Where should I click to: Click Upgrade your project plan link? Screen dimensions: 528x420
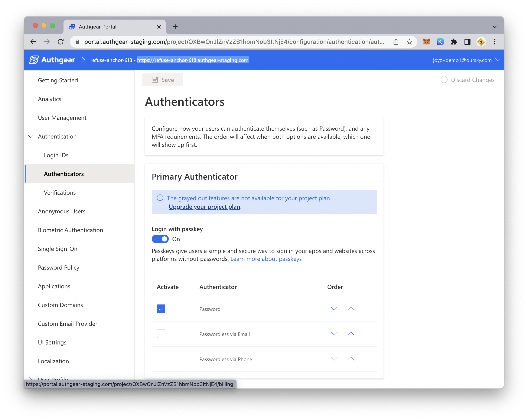204,207
